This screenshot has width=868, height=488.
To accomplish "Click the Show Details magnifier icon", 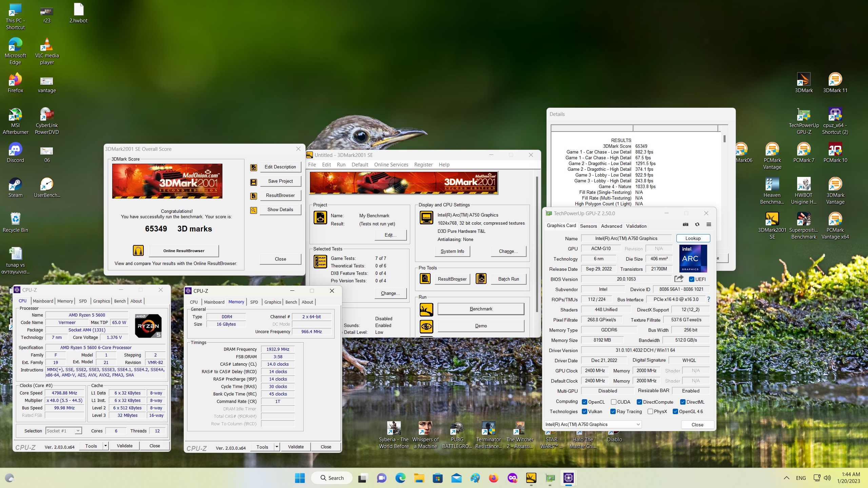I will [253, 210].
